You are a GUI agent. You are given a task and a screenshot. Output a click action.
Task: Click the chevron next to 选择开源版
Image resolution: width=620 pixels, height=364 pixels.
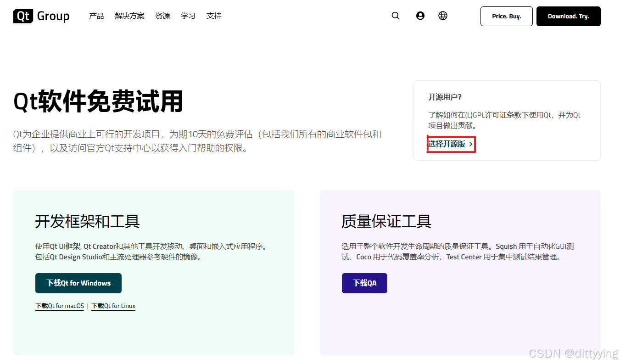click(x=470, y=144)
